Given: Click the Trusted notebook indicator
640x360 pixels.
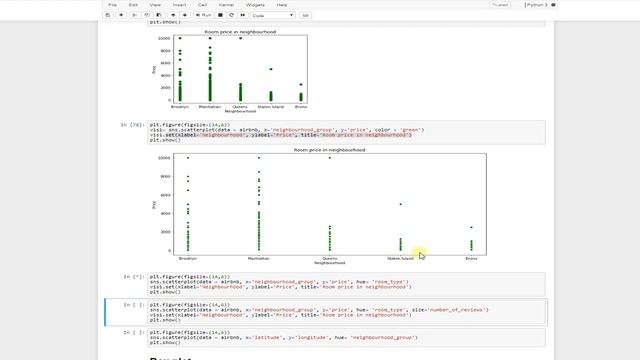Looking at the screenshot, I should pyautogui.click(x=500, y=5).
